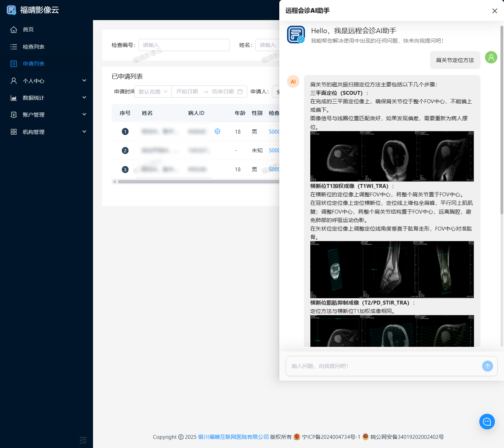Select 申请列表 in the sidebar menu
Screen dimensions: 504x448
(33, 63)
